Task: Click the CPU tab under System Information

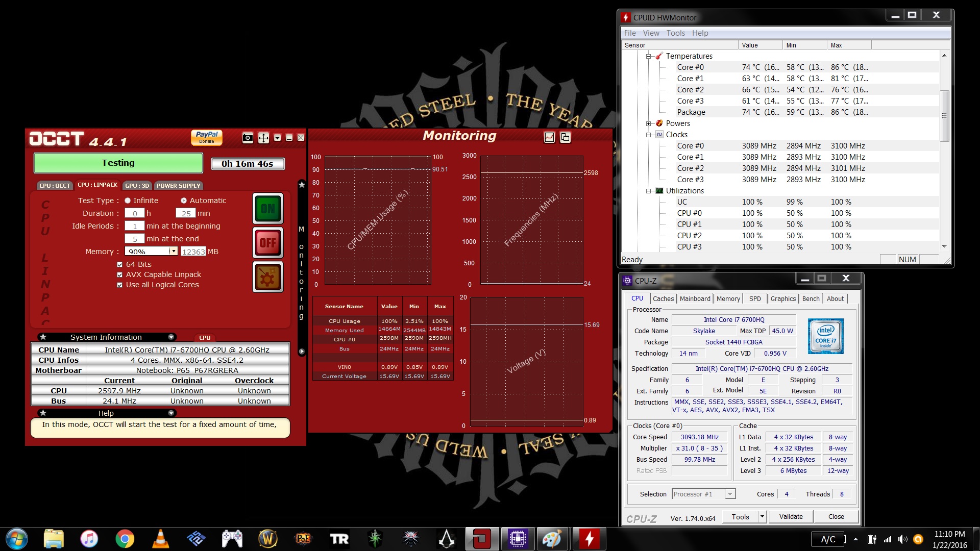Action: coord(205,338)
